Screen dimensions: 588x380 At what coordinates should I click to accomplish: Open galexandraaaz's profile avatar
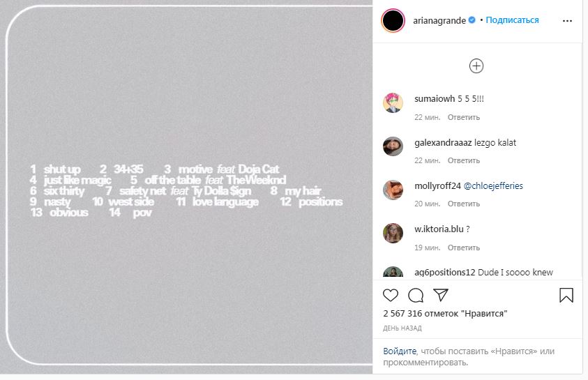[393, 146]
